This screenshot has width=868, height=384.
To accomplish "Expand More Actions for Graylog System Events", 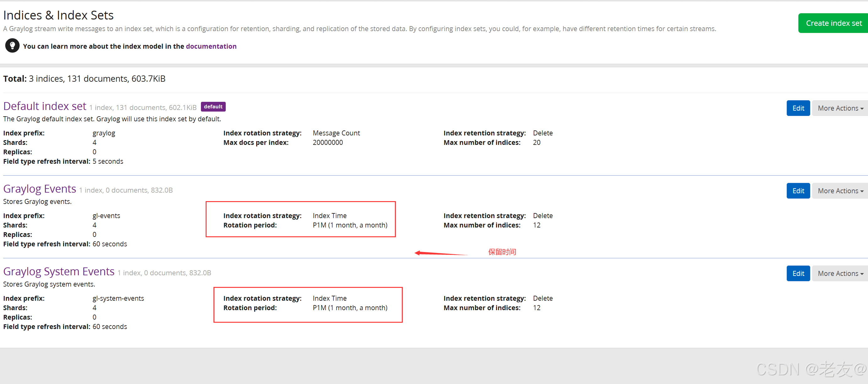I will click(840, 273).
